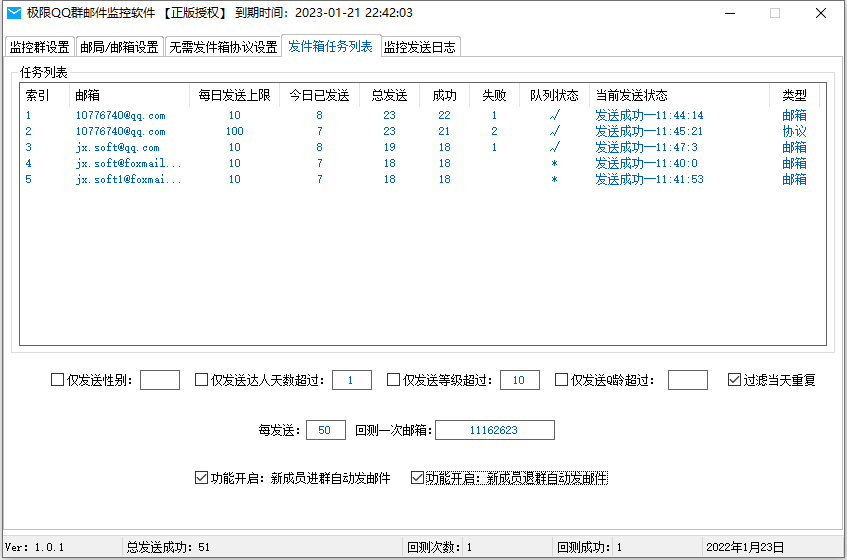Enable 仅发送Q龄超过 checkbox

pos(561,380)
